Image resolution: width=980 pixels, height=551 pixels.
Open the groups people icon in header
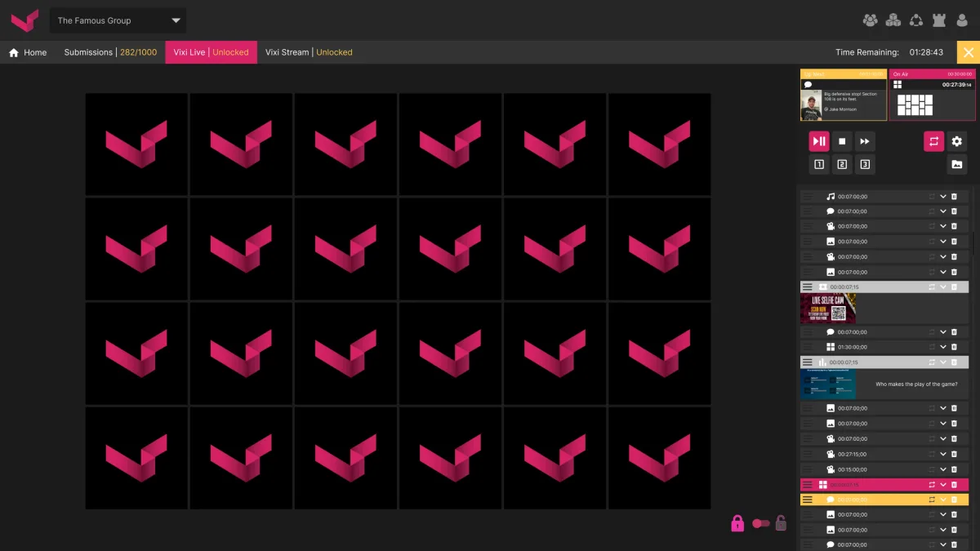(x=870, y=20)
